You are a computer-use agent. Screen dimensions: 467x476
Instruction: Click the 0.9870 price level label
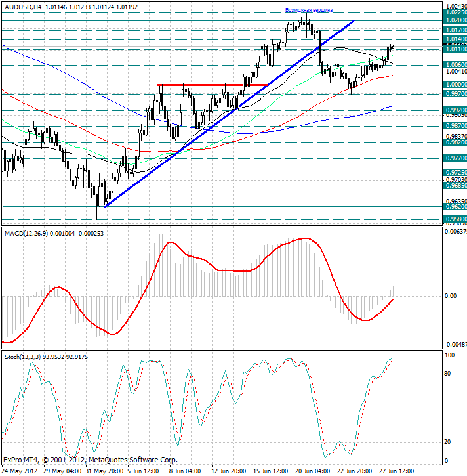point(455,126)
